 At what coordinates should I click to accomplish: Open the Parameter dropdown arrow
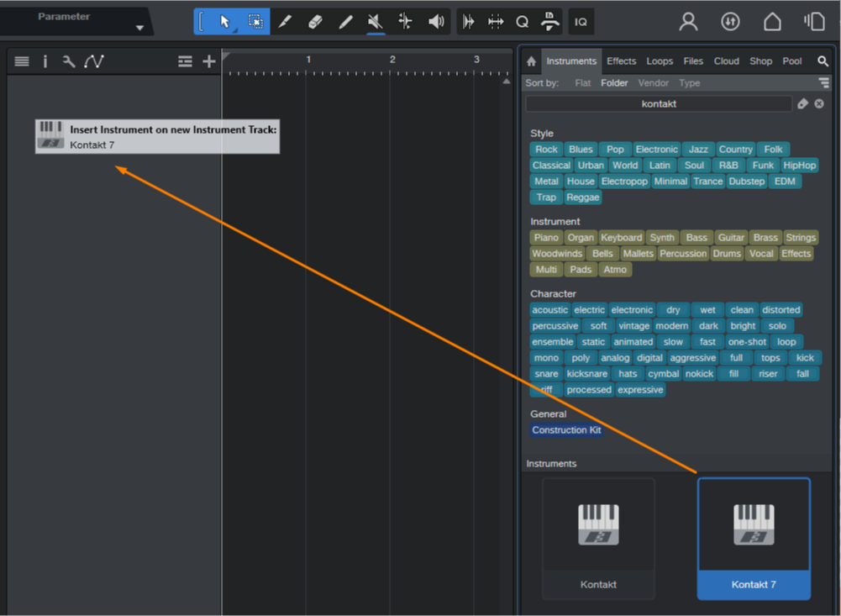139,28
